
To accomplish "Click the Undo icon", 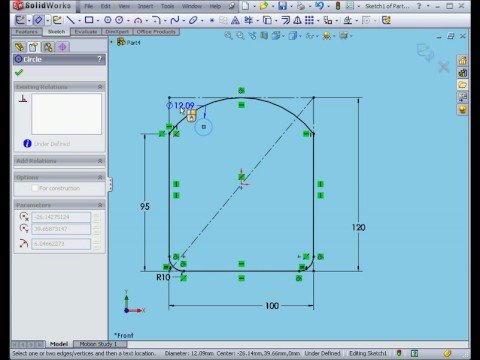I will point(319,6).
